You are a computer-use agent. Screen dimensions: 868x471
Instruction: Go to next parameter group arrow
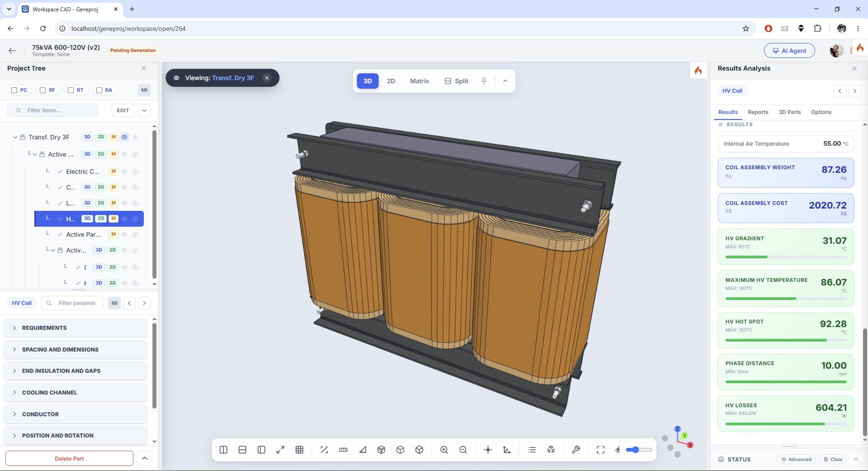pos(144,303)
